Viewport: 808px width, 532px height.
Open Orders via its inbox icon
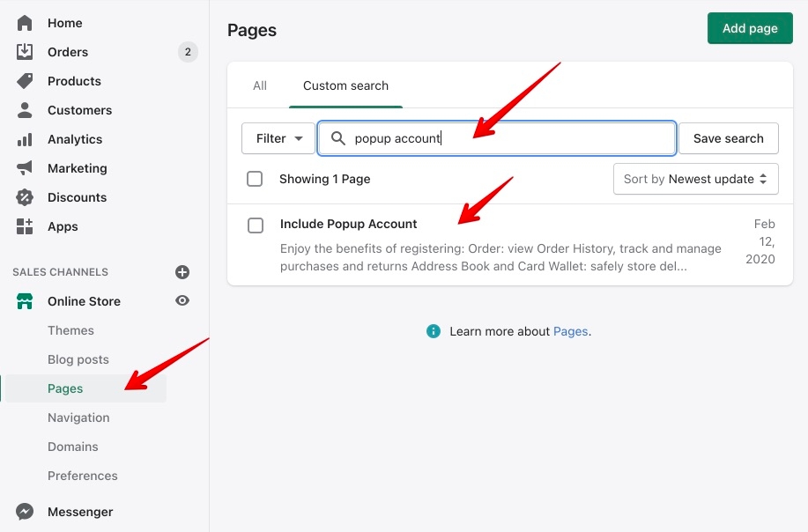click(25, 52)
